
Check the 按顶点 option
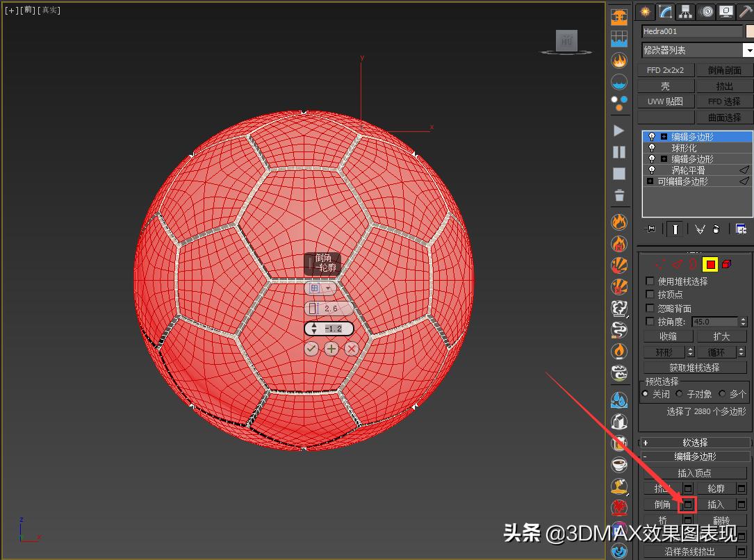(x=649, y=294)
